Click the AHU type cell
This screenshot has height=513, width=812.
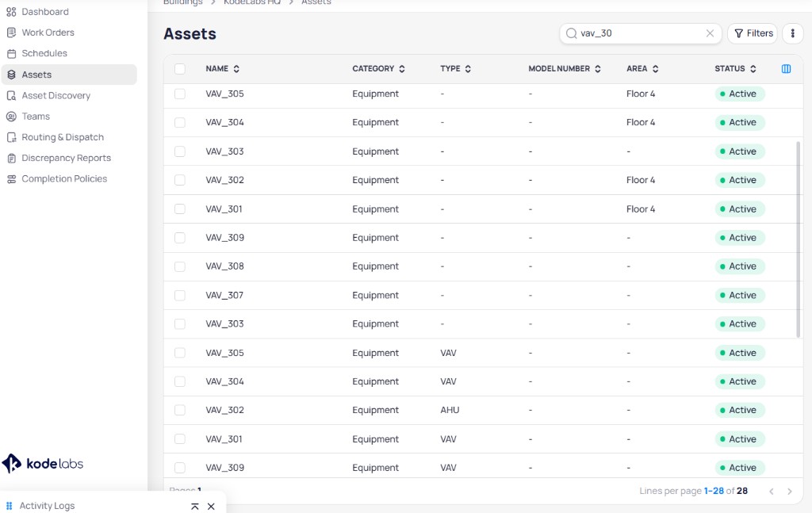tap(450, 410)
